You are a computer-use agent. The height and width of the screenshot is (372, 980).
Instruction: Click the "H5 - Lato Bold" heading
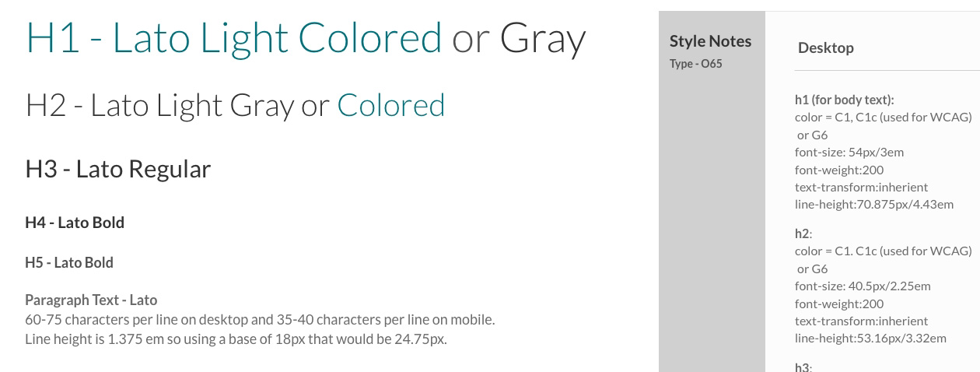[x=69, y=262]
